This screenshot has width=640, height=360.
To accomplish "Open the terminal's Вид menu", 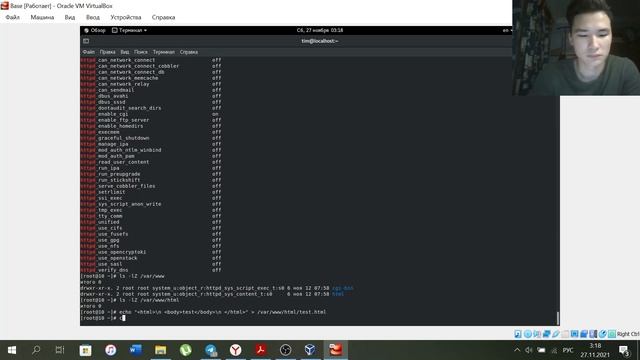I will [x=125, y=52].
